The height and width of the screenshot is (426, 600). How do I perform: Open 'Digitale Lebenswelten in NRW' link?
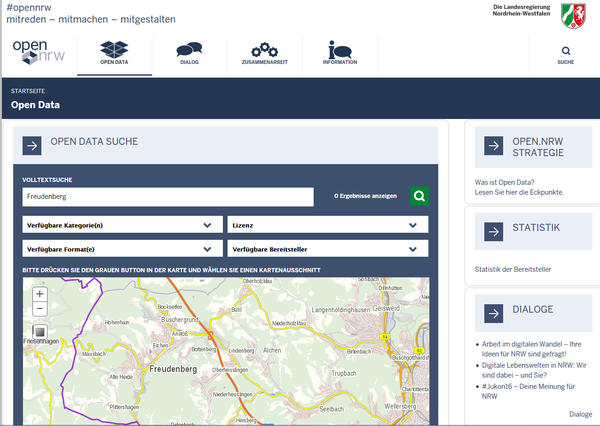[534, 370]
